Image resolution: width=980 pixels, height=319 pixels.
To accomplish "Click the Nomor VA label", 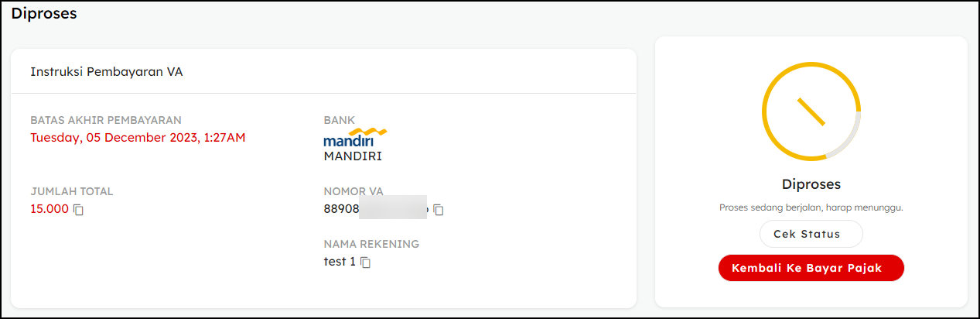I will (353, 191).
